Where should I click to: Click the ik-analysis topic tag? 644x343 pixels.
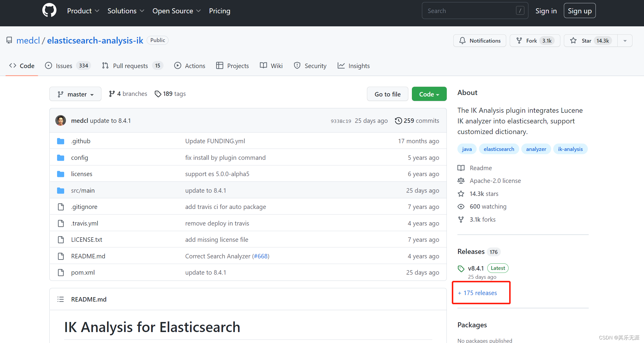click(x=570, y=149)
